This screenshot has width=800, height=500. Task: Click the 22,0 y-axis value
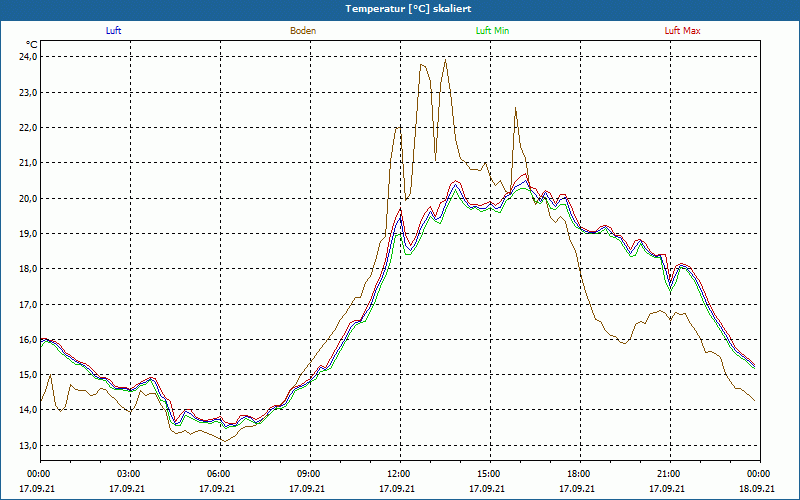tap(29, 128)
